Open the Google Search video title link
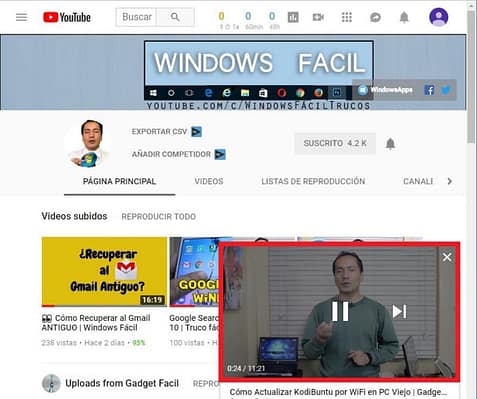 coord(194,323)
